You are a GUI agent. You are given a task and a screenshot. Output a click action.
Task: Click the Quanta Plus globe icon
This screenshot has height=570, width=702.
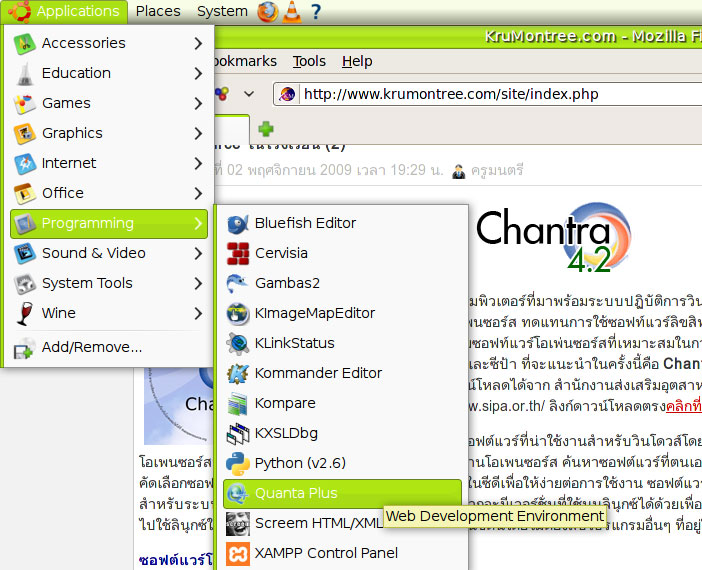point(237,493)
